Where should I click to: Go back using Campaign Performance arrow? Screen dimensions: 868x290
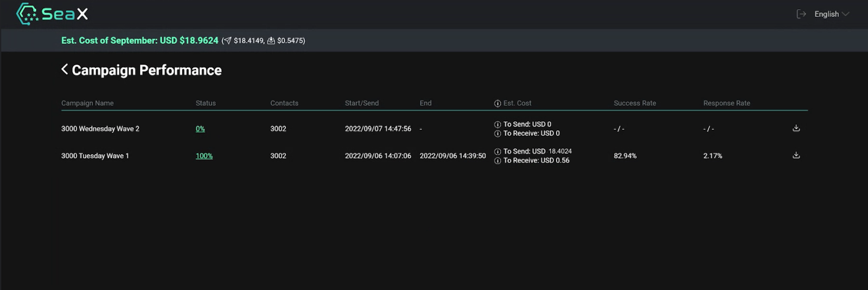click(65, 70)
